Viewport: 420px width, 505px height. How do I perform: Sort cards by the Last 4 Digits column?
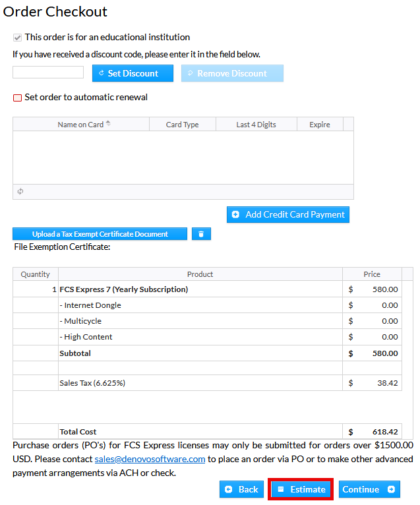coord(256,125)
